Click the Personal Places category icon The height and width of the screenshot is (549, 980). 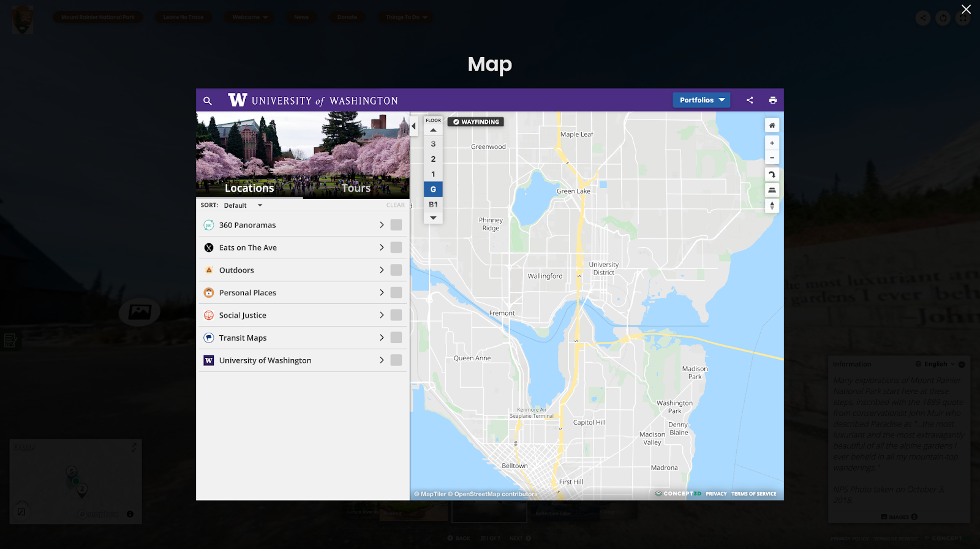tap(209, 293)
